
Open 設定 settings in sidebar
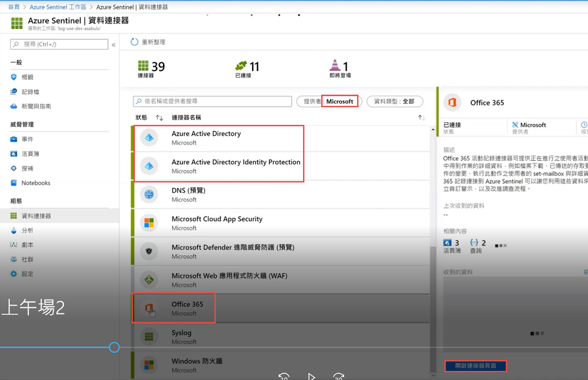(28, 274)
